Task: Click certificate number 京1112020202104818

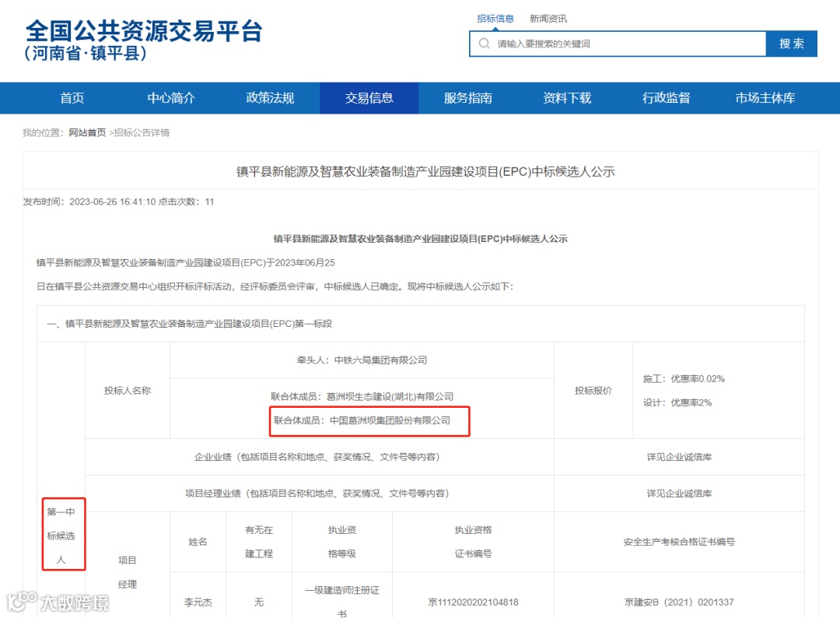Action: coord(473,602)
